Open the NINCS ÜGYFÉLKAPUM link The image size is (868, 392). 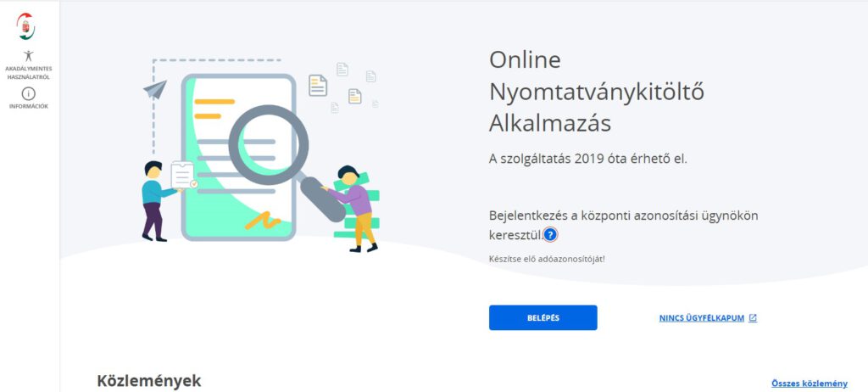[701, 318]
